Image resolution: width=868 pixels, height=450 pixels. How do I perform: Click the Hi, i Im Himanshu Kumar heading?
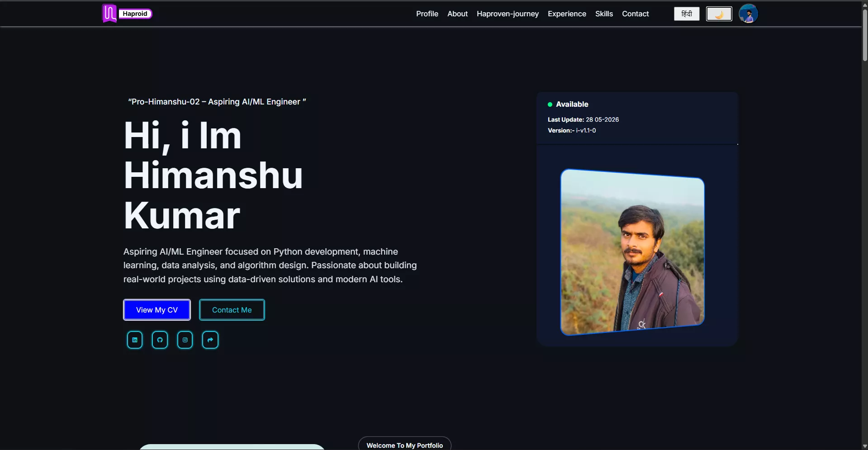[x=213, y=175]
